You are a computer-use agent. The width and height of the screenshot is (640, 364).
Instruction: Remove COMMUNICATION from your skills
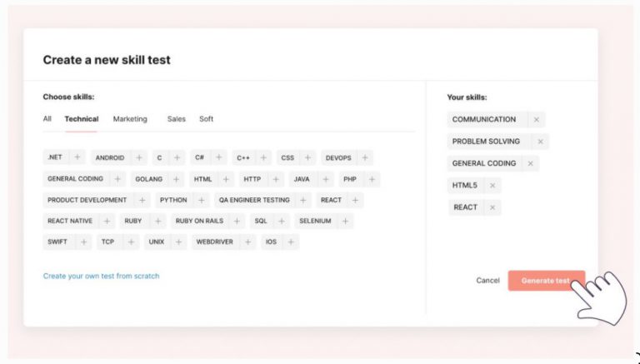[x=537, y=120]
